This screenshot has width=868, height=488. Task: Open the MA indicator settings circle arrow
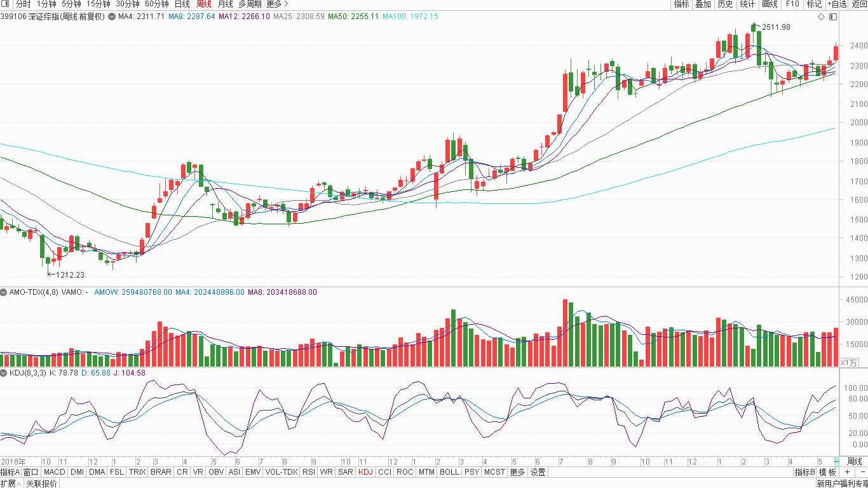coord(112,17)
